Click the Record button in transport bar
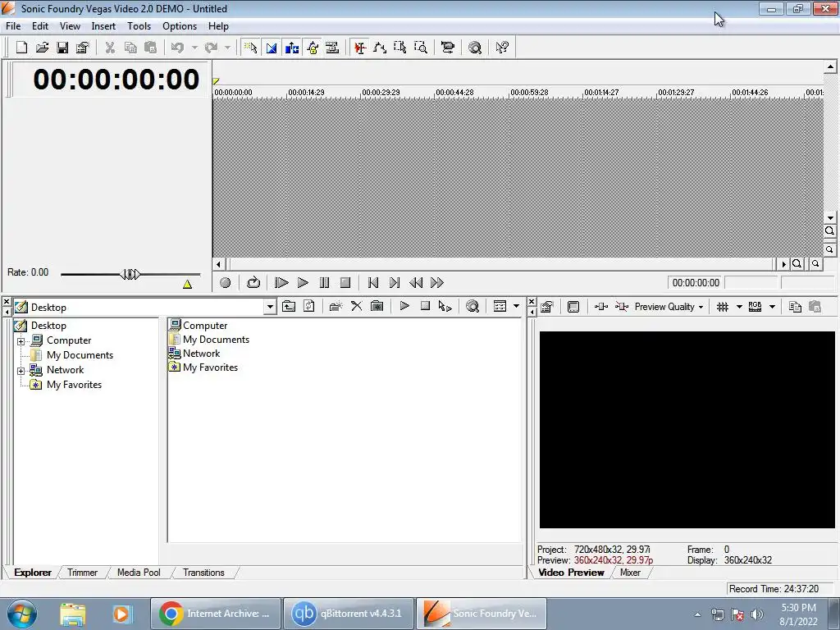This screenshot has width=840, height=630. point(225,283)
